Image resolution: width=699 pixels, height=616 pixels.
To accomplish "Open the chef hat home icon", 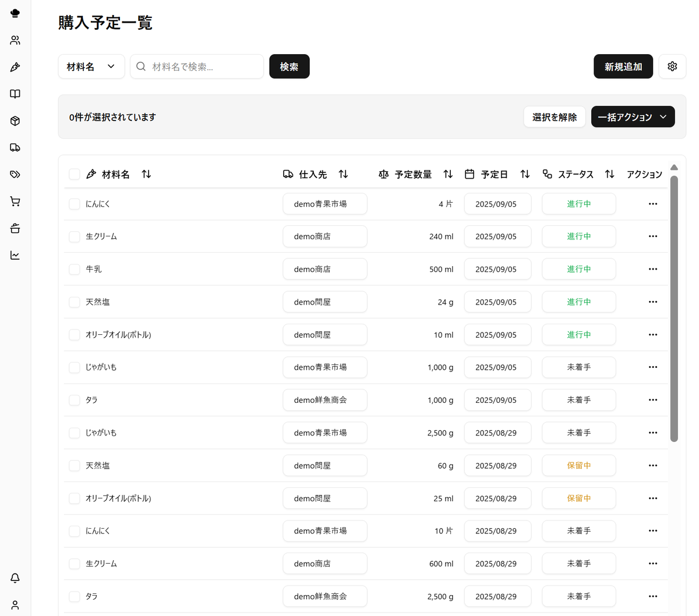I will tap(15, 13).
